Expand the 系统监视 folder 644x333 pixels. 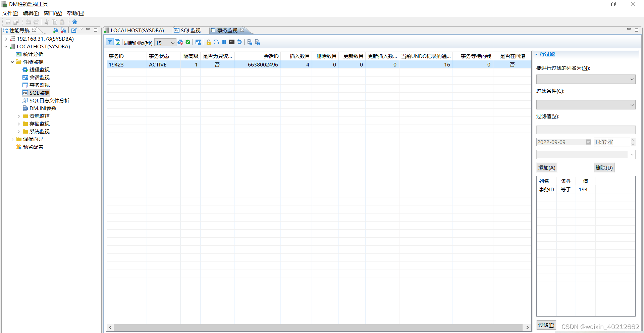(19, 132)
